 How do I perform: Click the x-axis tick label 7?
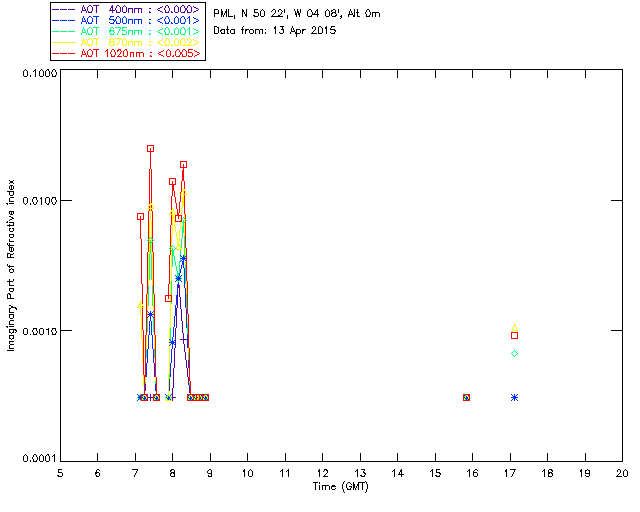pos(135,473)
